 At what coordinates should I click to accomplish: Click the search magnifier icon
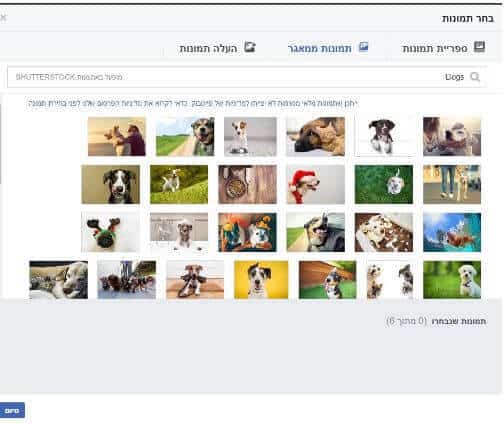click(x=475, y=77)
